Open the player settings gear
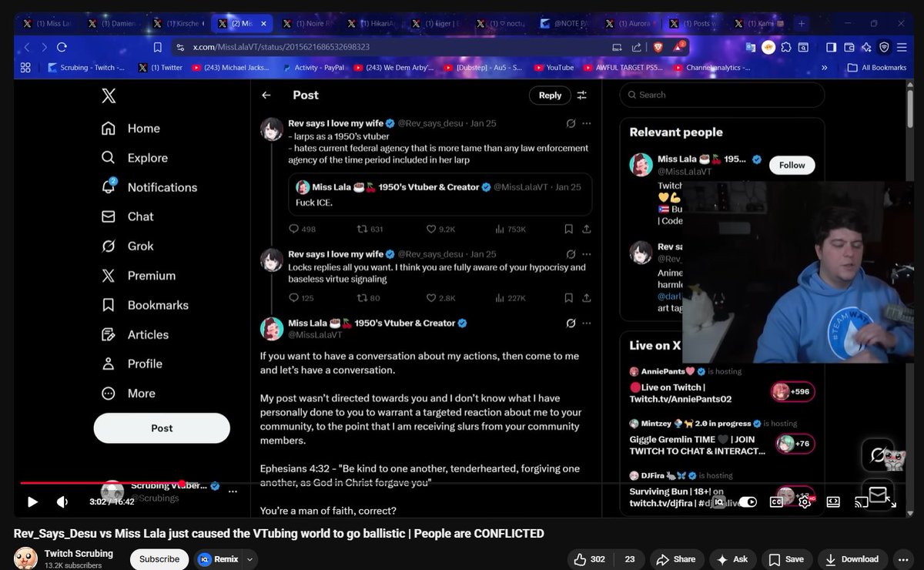 805,501
